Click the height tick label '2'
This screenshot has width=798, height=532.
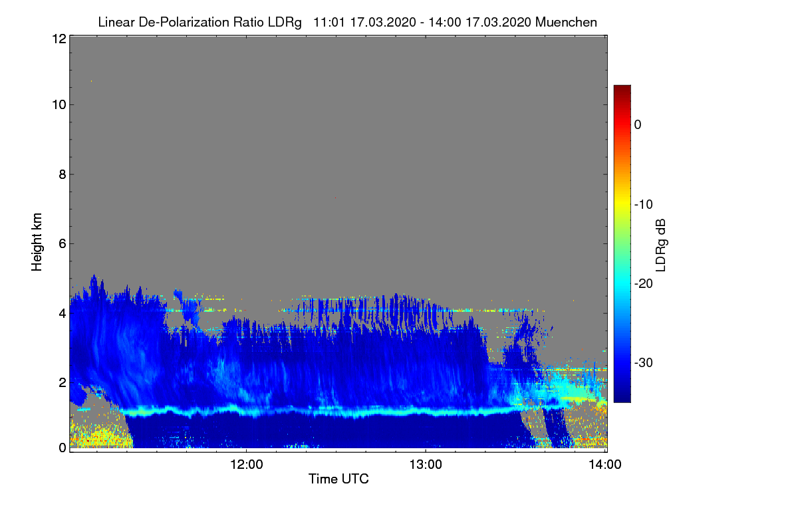[61, 382]
